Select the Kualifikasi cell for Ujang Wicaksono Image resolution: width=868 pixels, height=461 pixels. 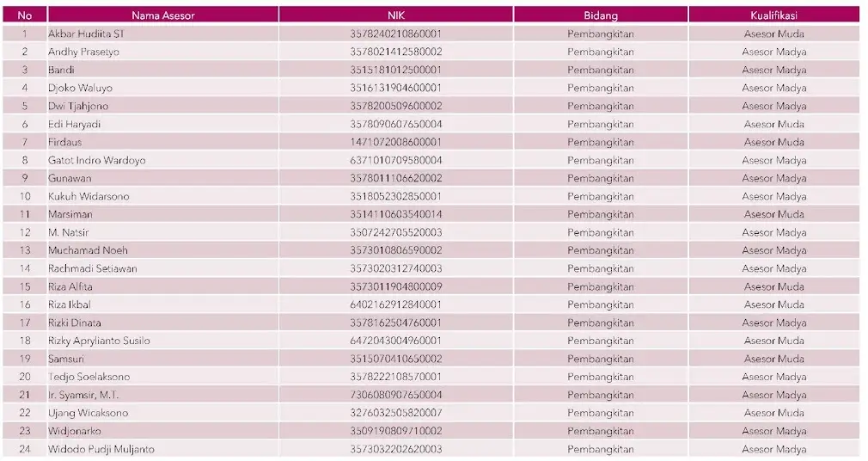(773, 413)
